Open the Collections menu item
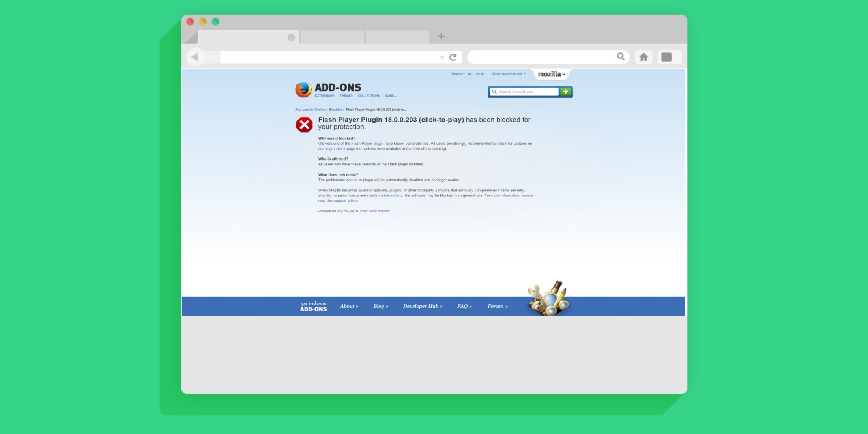868x434 pixels. tap(369, 96)
